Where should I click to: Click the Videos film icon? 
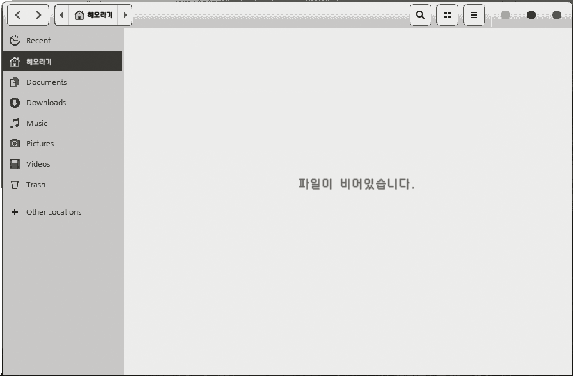click(15, 164)
